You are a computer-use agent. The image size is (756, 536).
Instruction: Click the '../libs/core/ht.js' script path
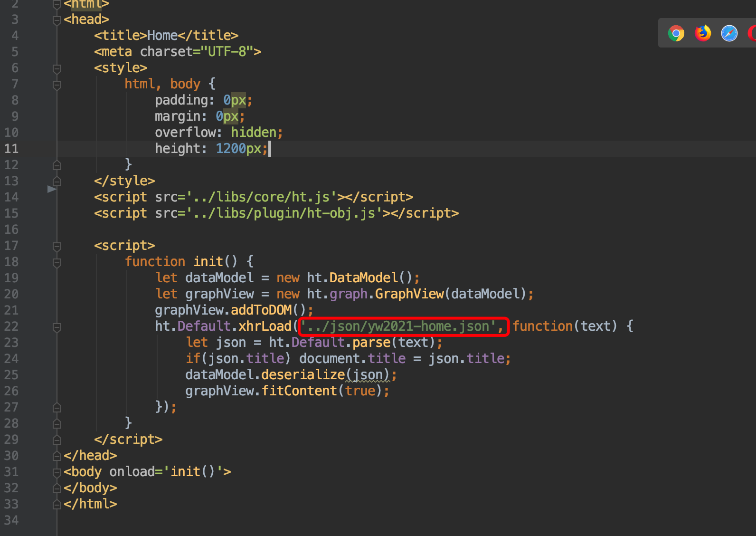coord(262,197)
